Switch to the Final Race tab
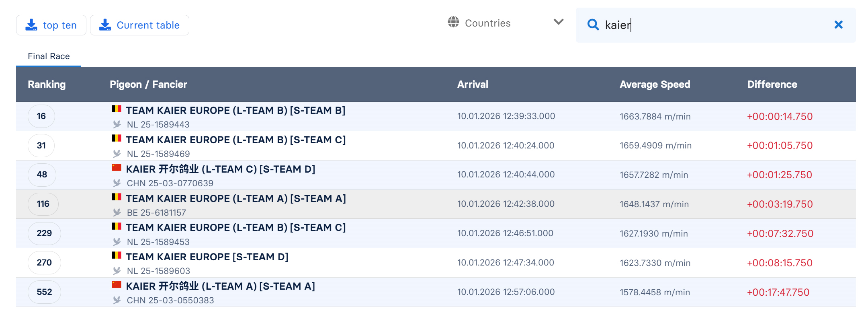The image size is (868, 313). point(49,56)
